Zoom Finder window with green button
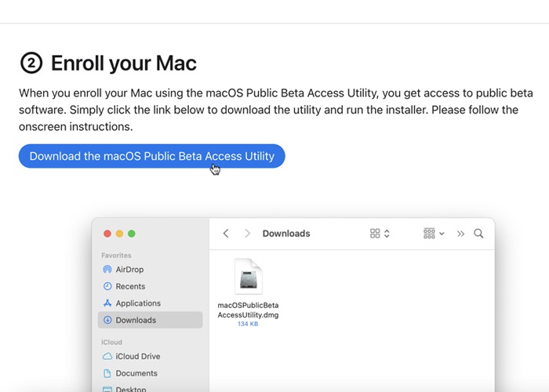This screenshot has height=392, width=549. (x=132, y=234)
